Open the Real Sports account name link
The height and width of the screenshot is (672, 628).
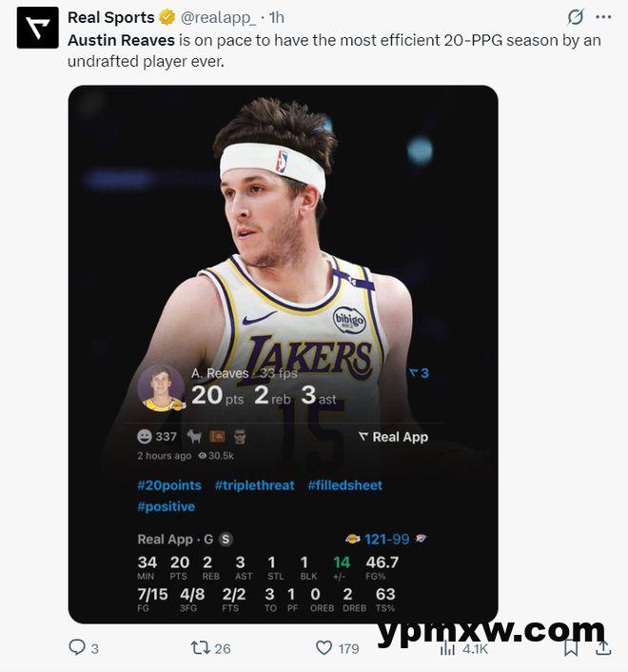[111, 17]
